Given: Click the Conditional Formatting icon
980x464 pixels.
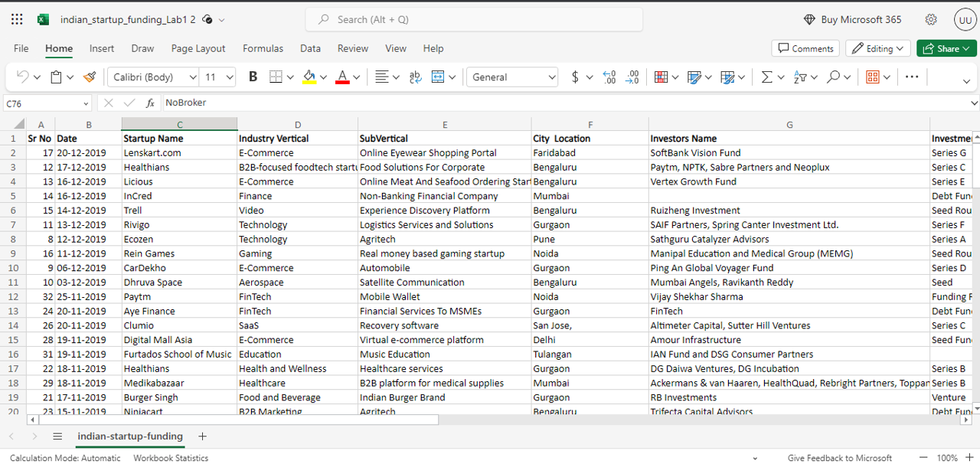Looking at the screenshot, I should point(661,77).
